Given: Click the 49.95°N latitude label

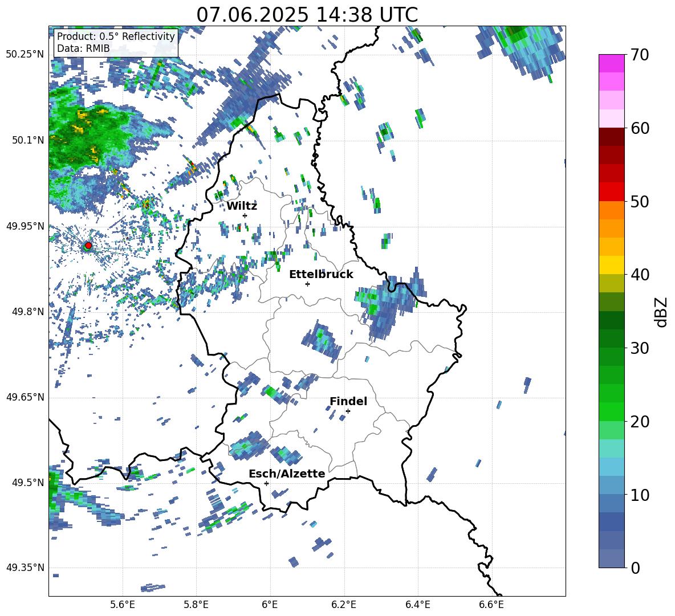Looking at the screenshot, I should click(25, 226).
